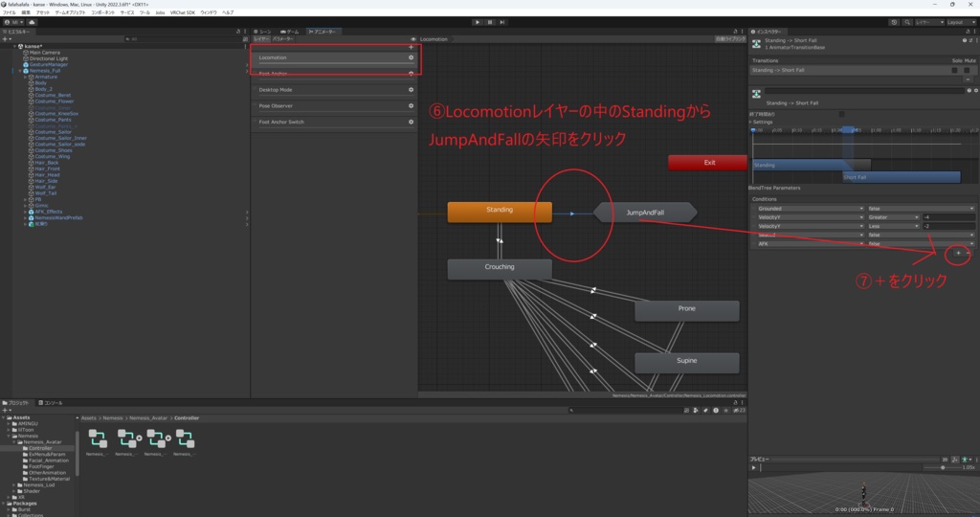Open the VRChat SDK menu
Screen dimensions: 980x517
[183, 12]
